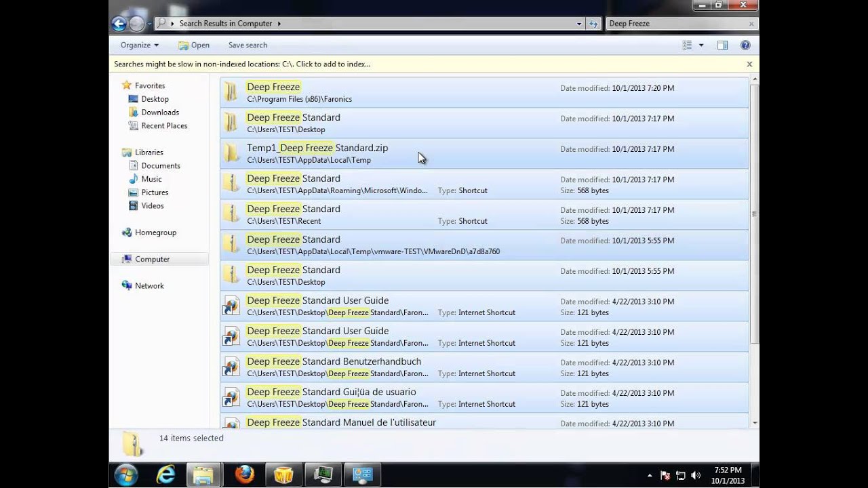Open the Help question mark icon
Screen dimensions: 868x488
(x=745, y=45)
